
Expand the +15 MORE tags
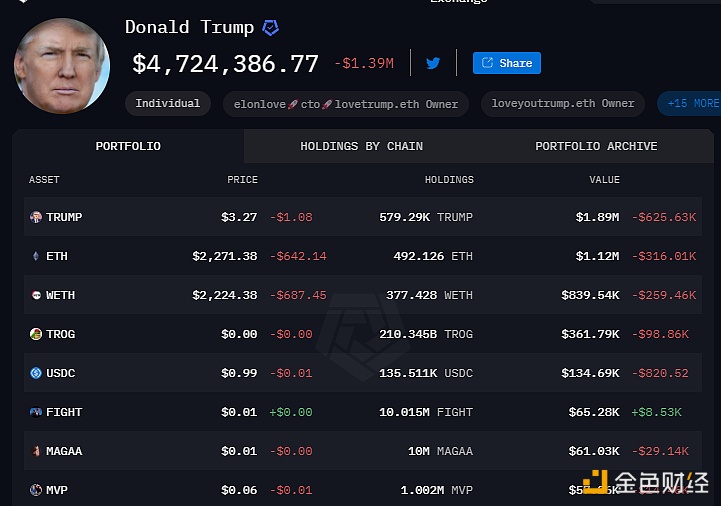(x=689, y=103)
